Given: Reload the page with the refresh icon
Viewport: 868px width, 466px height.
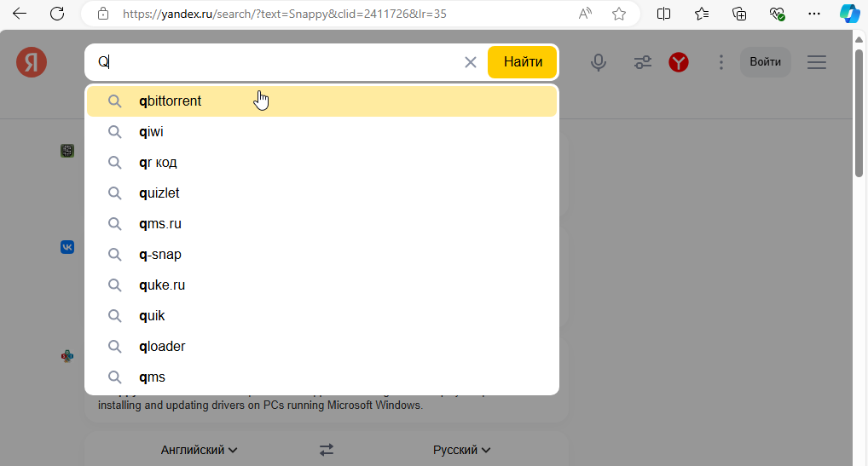Looking at the screenshot, I should (x=57, y=14).
